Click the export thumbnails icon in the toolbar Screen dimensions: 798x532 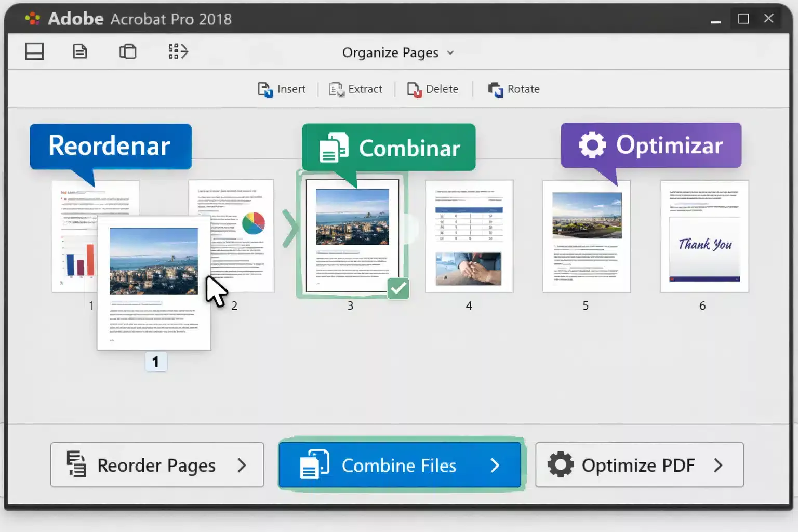pos(177,51)
